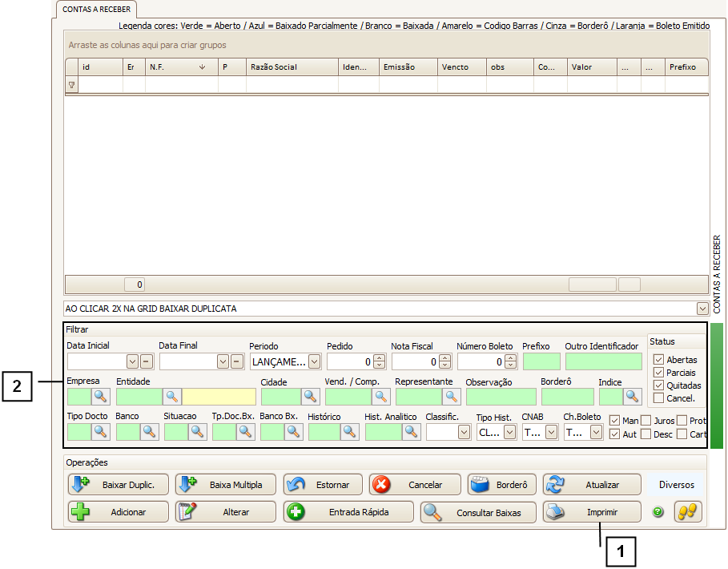Viewport: 728px width, 569px height.
Task: Expand the double-click grid action dropdown
Action: 702,309
